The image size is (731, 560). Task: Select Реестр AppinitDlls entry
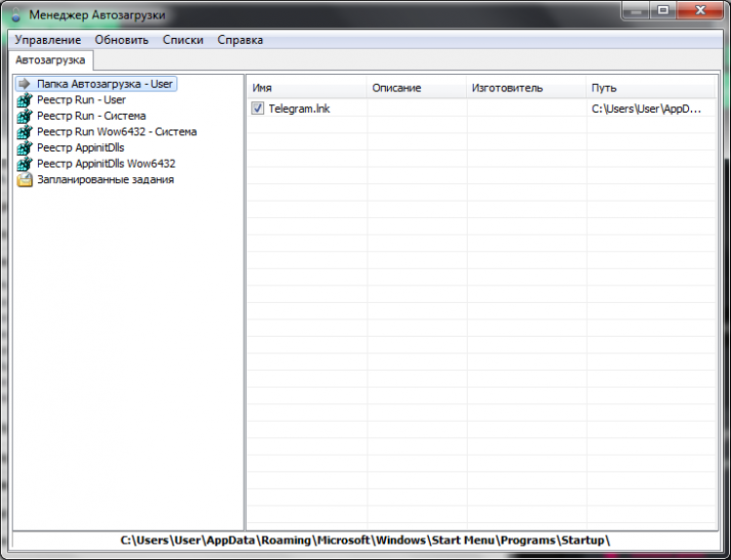pyautogui.click(x=80, y=148)
